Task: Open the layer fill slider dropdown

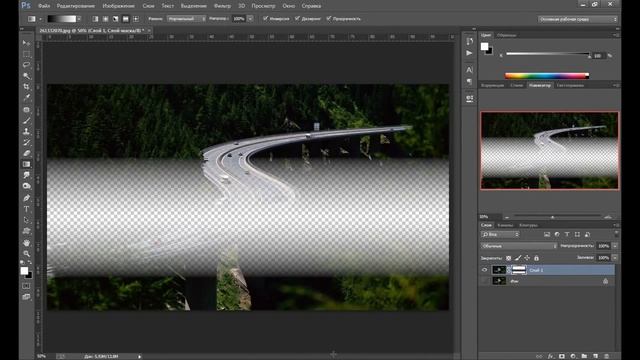Action: (x=615, y=258)
